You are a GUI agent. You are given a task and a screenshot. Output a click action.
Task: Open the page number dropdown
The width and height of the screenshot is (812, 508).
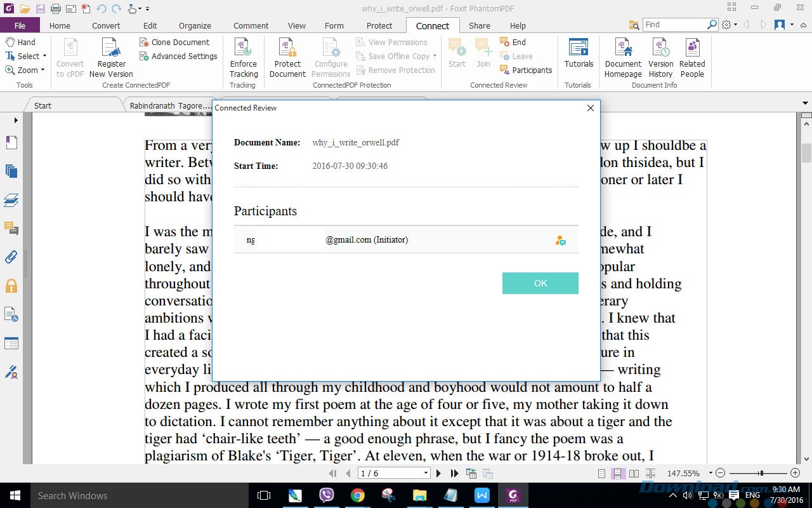point(426,473)
